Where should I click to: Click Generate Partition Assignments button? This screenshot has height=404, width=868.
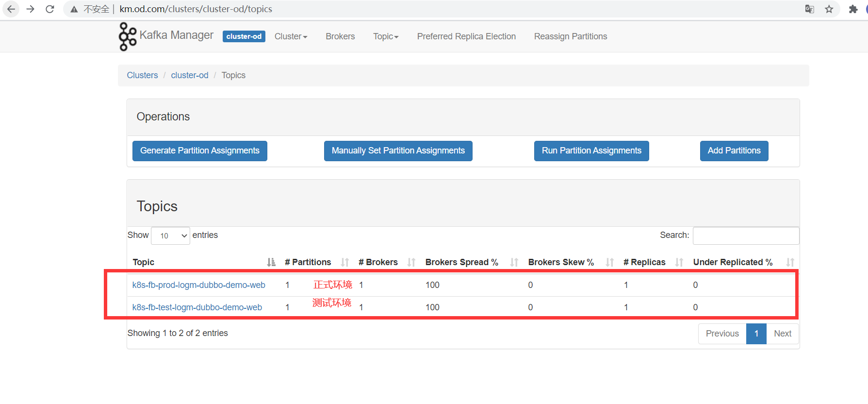coord(200,151)
